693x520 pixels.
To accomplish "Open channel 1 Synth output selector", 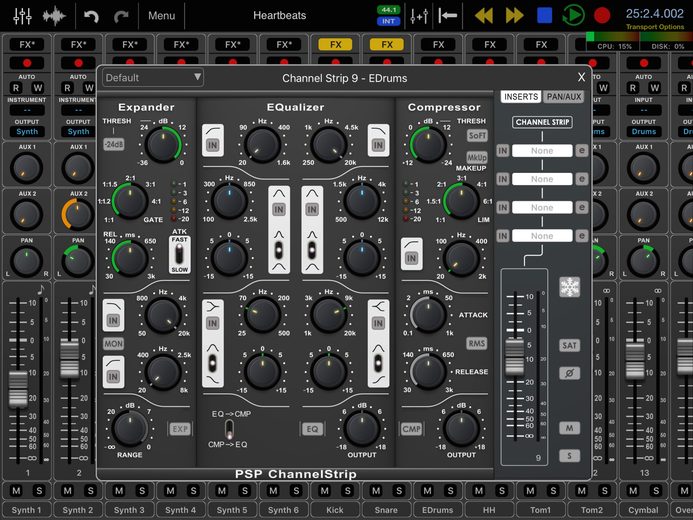I will pyautogui.click(x=27, y=132).
